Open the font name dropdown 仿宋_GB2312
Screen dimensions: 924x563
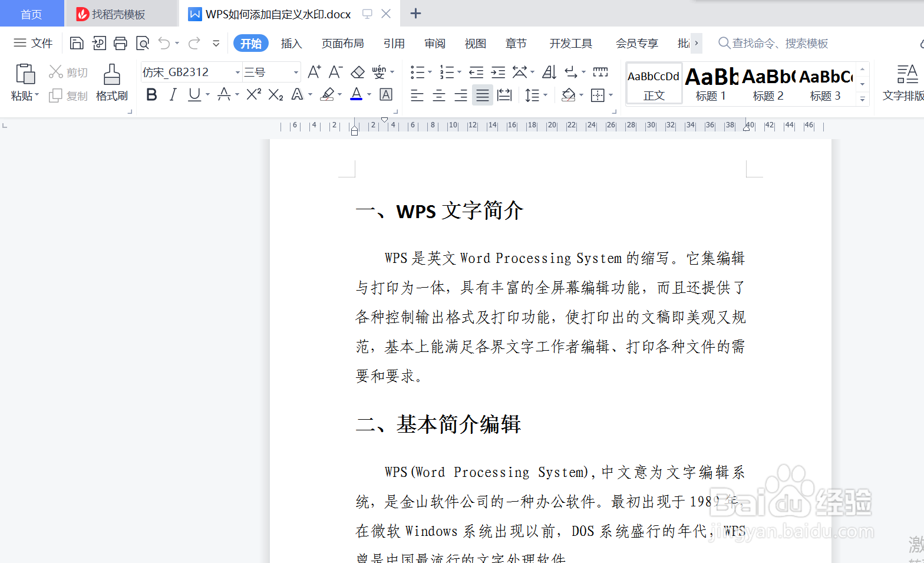pos(237,73)
